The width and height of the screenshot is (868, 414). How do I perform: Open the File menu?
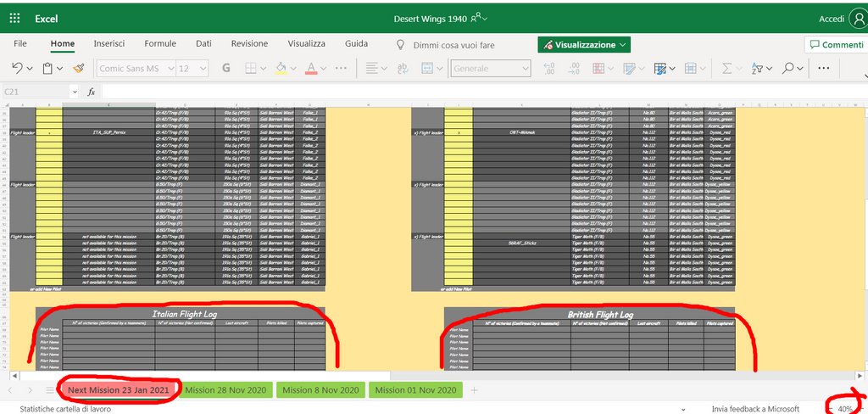tap(20, 43)
